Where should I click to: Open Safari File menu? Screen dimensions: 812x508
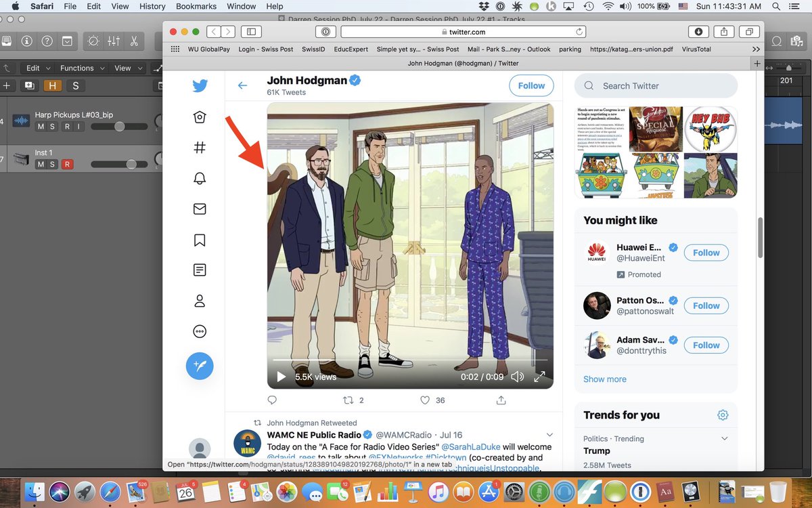tap(70, 6)
